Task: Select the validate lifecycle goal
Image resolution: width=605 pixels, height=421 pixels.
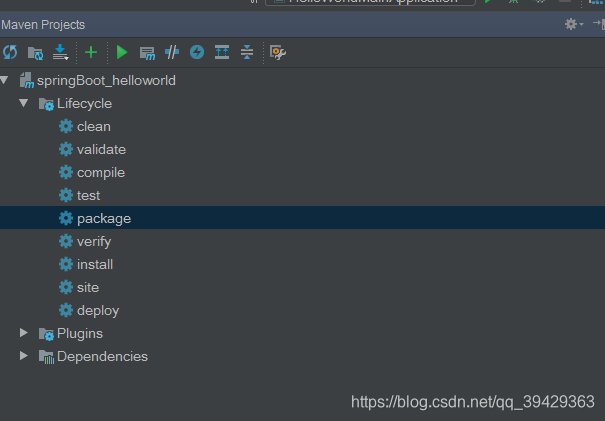Action: click(101, 149)
